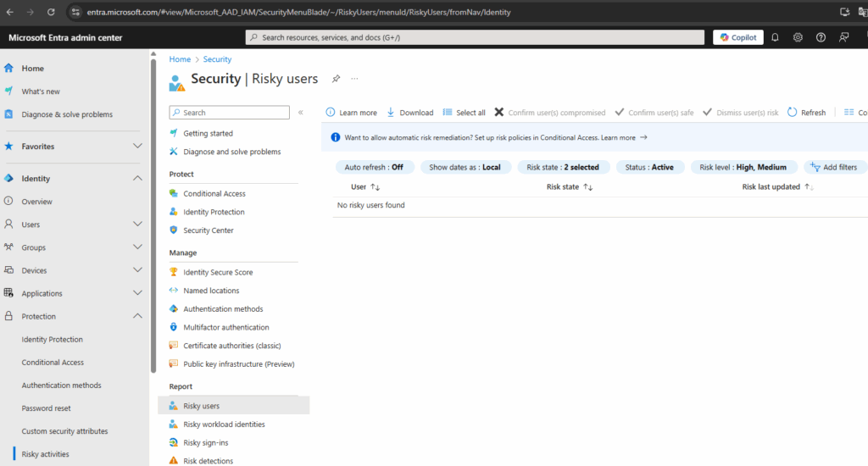Collapse the security menu with double chevron

click(301, 113)
